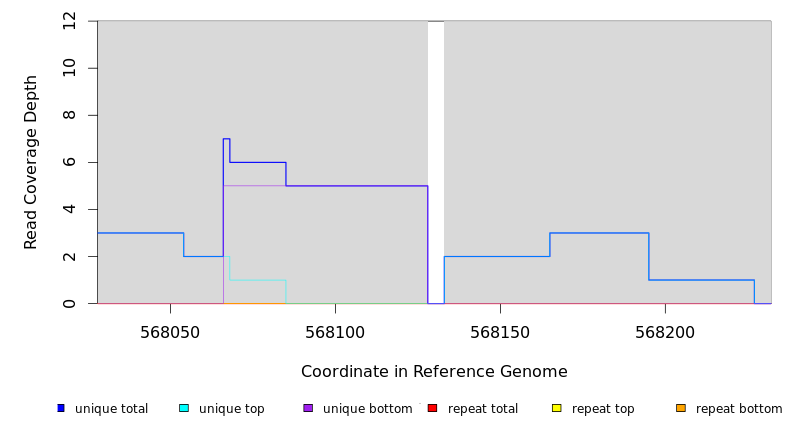Click the 'Coordinate in Reference Genome' axis title
This screenshot has height=432, width=792.
(434, 372)
